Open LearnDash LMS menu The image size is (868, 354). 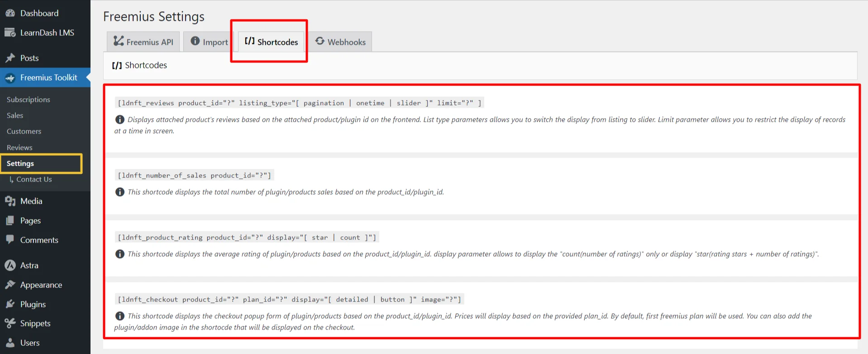pyautogui.click(x=47, y=33)
